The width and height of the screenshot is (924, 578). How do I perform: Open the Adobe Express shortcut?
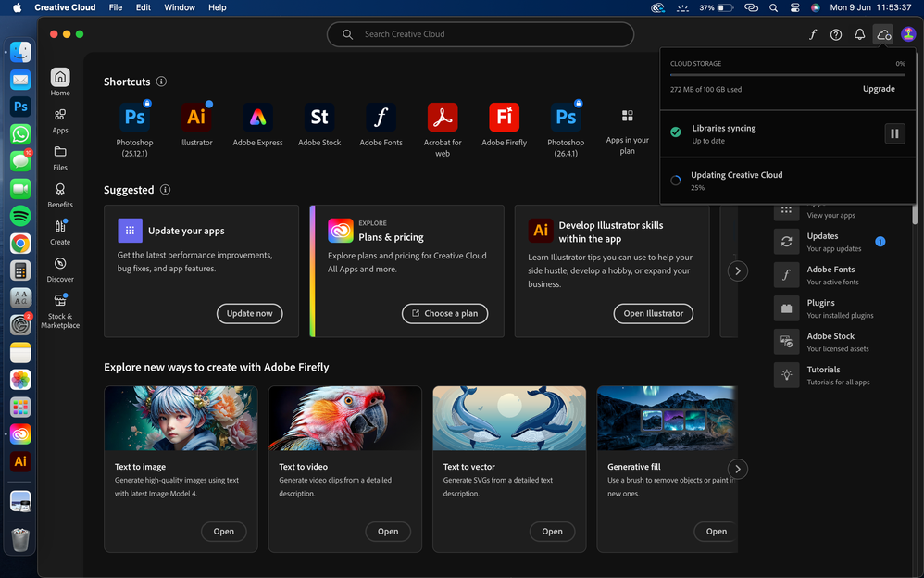pyautogui.click(x=257, y=124)
